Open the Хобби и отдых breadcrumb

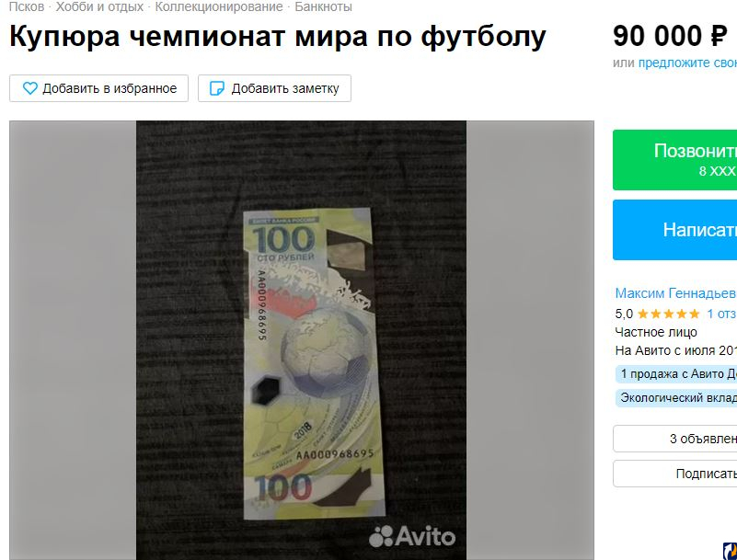click(x=99, y=6)
